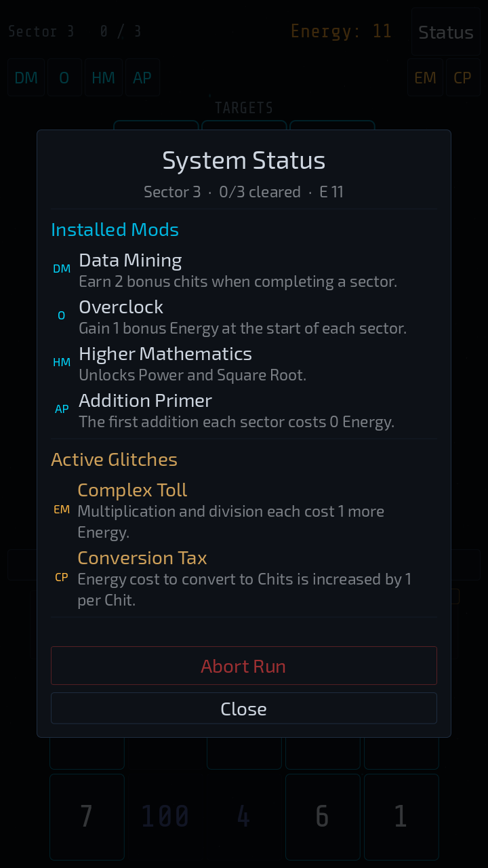Tap the Energy counter in the header

[341, 31]
